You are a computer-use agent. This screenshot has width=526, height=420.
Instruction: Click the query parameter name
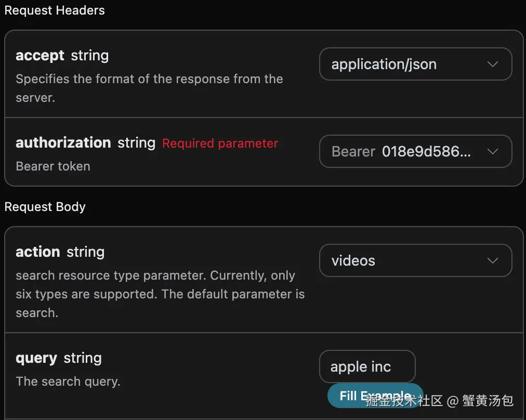[36, 358]
